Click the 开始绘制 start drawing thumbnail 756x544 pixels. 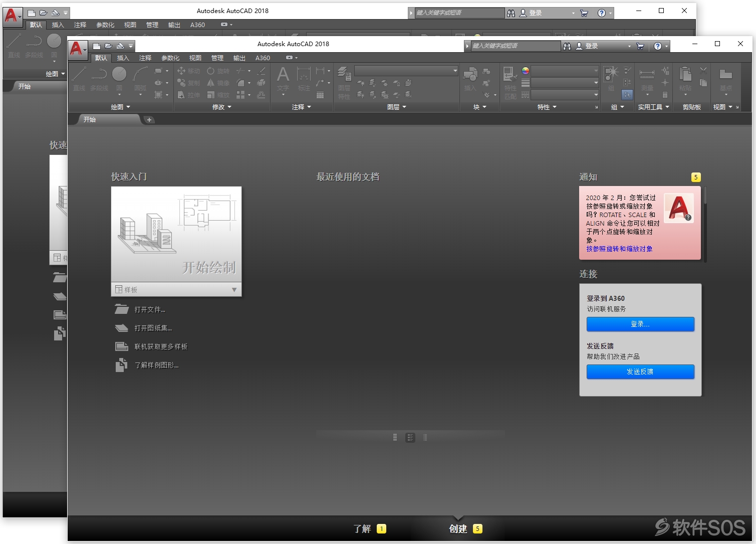point(176,234)
